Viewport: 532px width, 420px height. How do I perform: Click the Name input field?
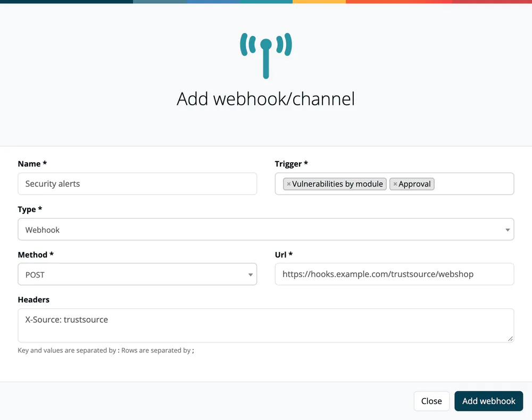click(137, 184)
